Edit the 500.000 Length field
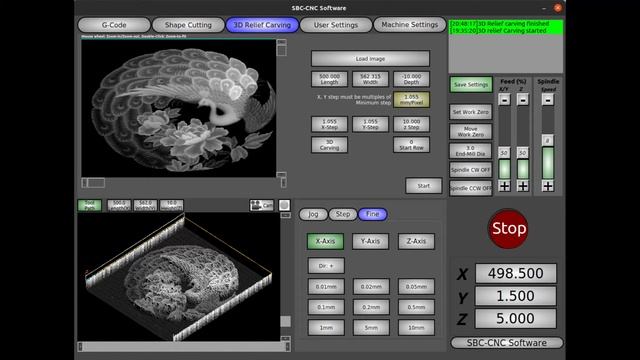Viewport: 640px width, 360px height. [329, 79]
